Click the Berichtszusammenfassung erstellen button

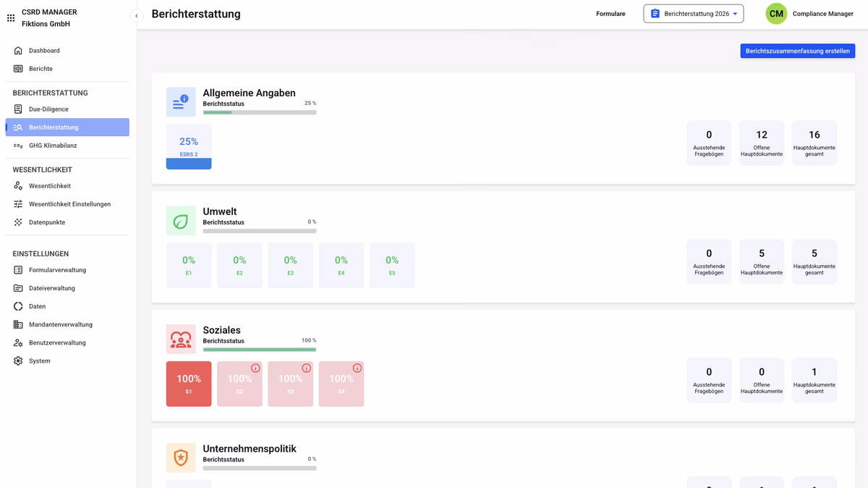(797, 51)
